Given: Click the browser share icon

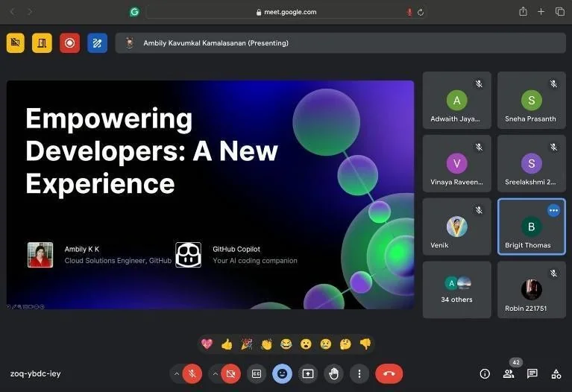Looking at the screenshot, I should tap(523, 12).
